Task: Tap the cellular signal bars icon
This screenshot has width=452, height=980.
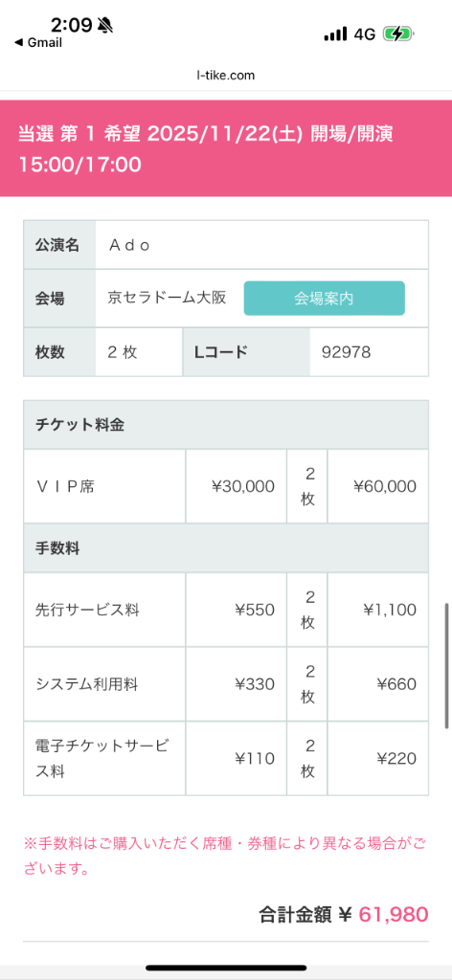Action: [335, 34]
